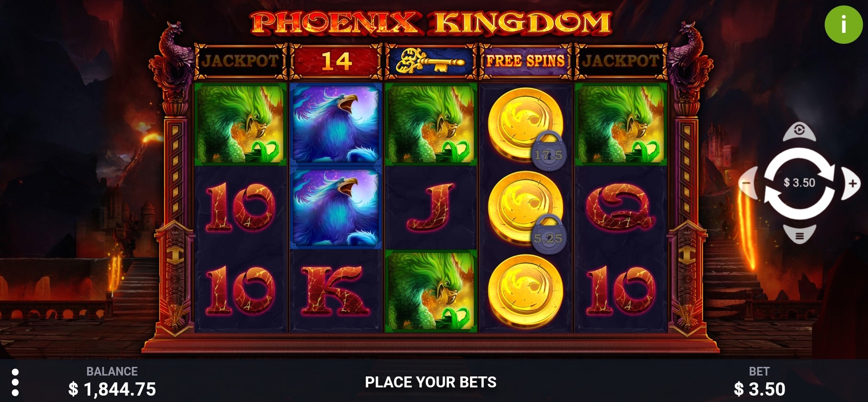The height and width of the screenshot is (402, 868).
Task: Click the red 14 counter panel
Action: 336,61
